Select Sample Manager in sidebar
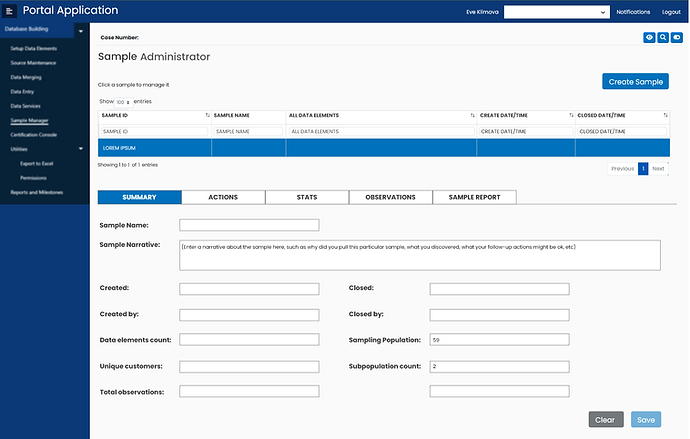The width and height of the screenshot is (690, 439). [29, 121]
